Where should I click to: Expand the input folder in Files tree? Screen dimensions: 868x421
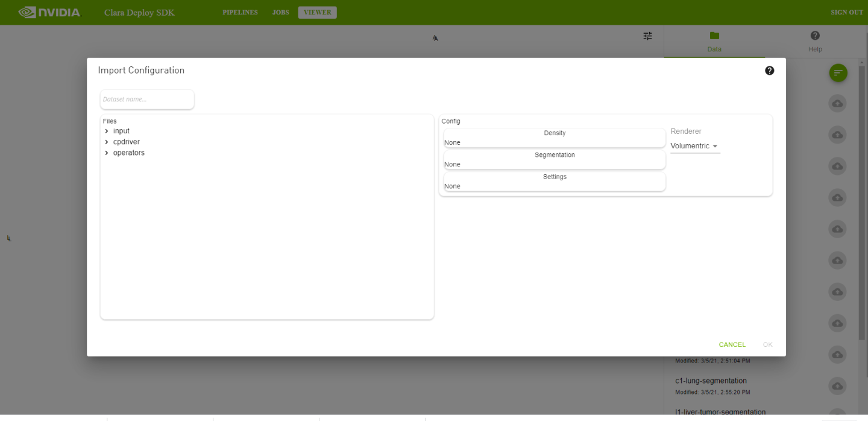[x=107, y=131]
